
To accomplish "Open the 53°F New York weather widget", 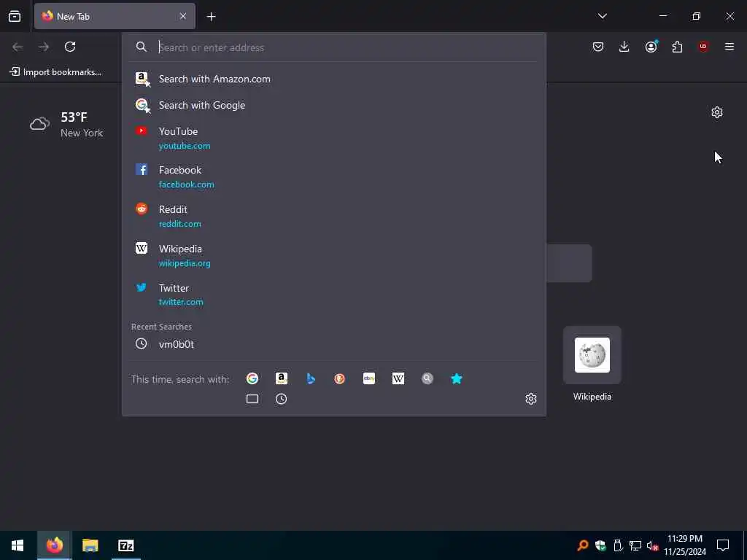I will coord(66,125).
